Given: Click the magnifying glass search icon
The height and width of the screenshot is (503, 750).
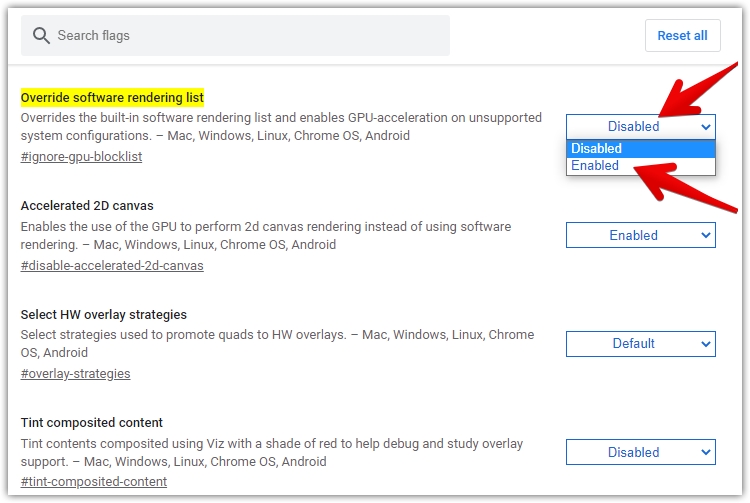Looking at the screenshot, I should tap(41, 35).
